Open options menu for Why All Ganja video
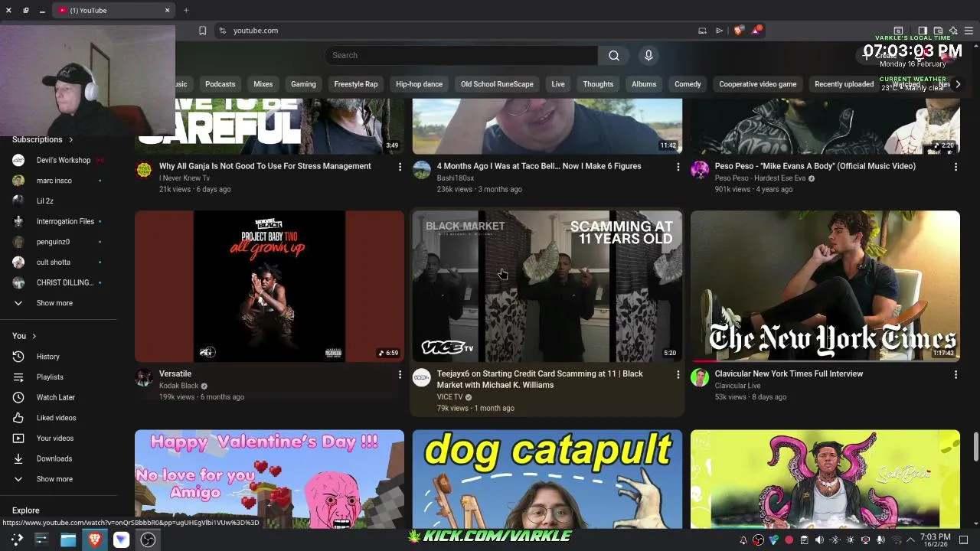 click(x=400, y=166)
